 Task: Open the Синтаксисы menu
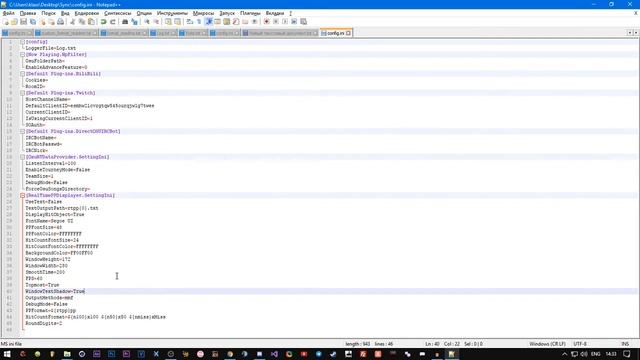pos(118,13)
